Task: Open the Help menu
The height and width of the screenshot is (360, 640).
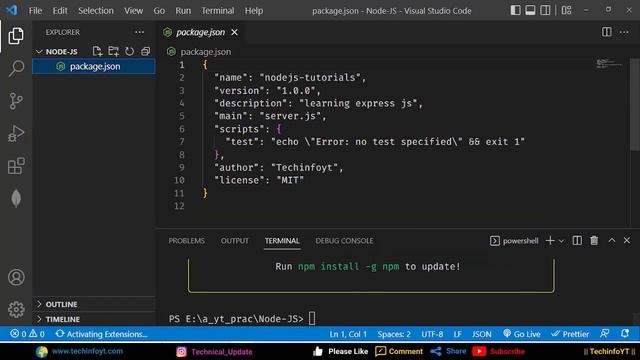Action: tap(253, 11)
